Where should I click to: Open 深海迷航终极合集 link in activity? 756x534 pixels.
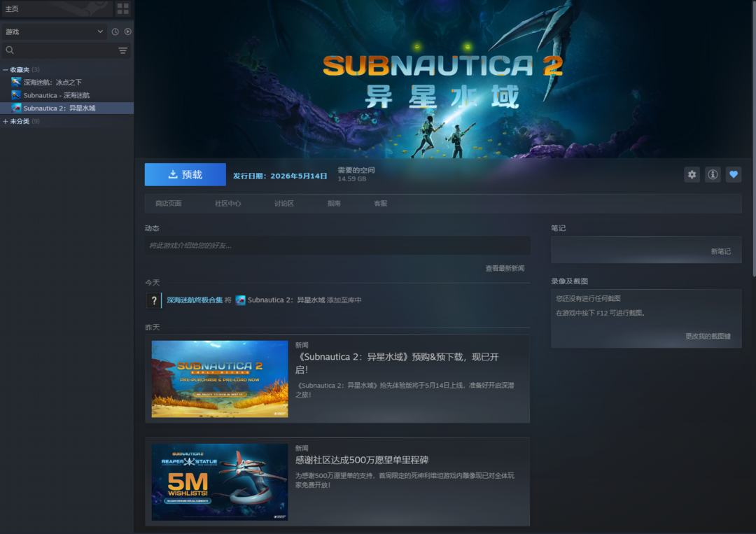click(x=195, y=300)
